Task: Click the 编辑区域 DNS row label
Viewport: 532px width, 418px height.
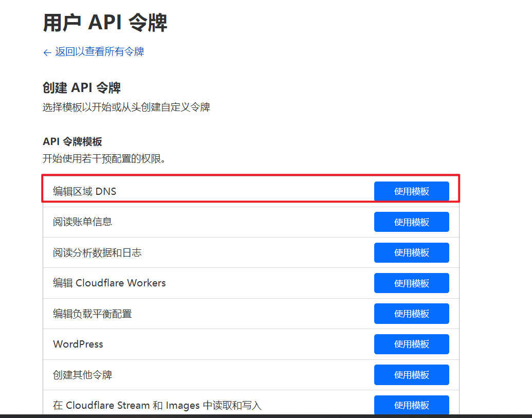Action: click(85, 192)
